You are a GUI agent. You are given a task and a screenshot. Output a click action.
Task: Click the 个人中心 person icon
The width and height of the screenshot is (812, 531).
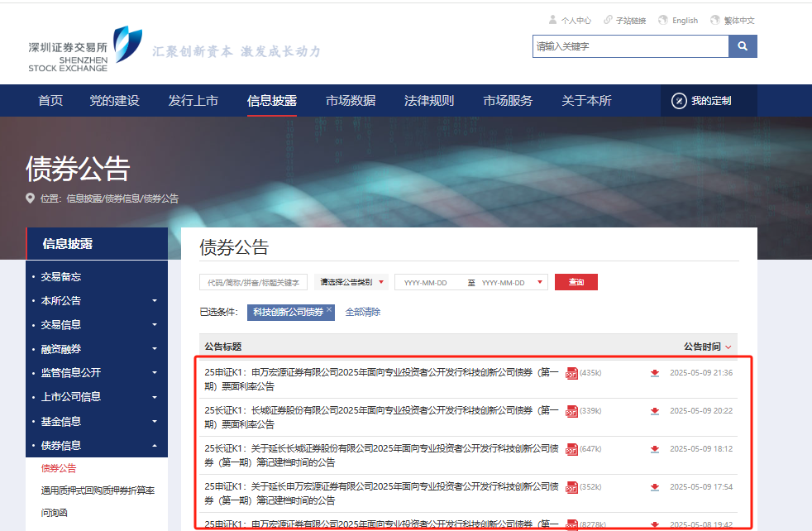[553, 20]
